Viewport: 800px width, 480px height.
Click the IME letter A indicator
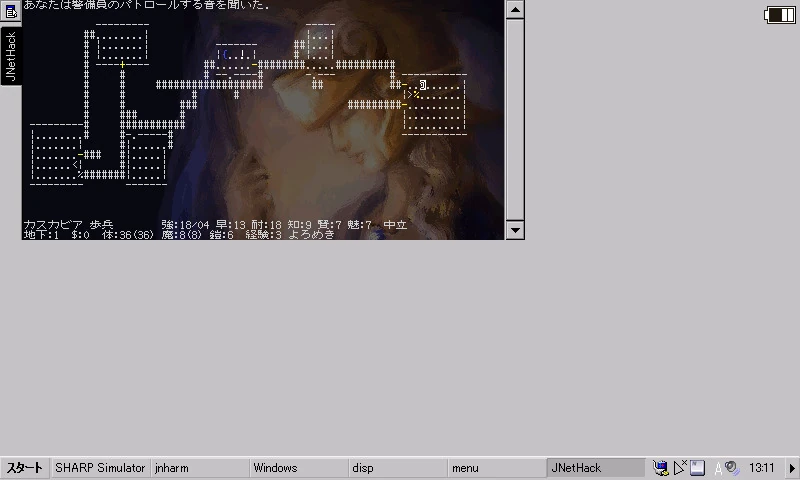(x=718, y=468)
